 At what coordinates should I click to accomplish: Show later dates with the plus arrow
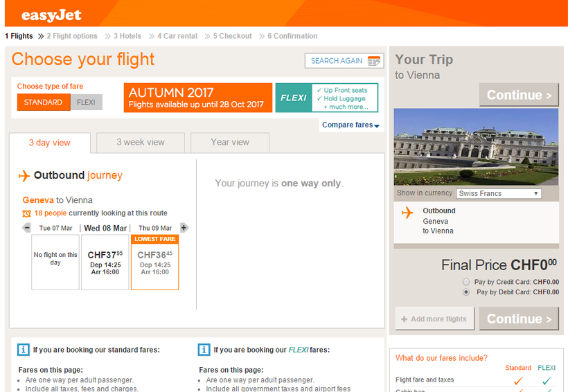(184, 228)
